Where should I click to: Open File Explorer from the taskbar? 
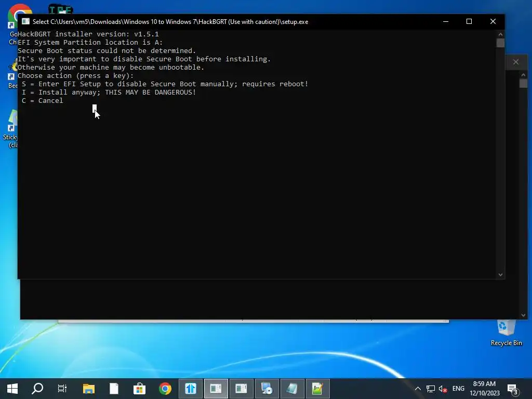pos(88,389)
